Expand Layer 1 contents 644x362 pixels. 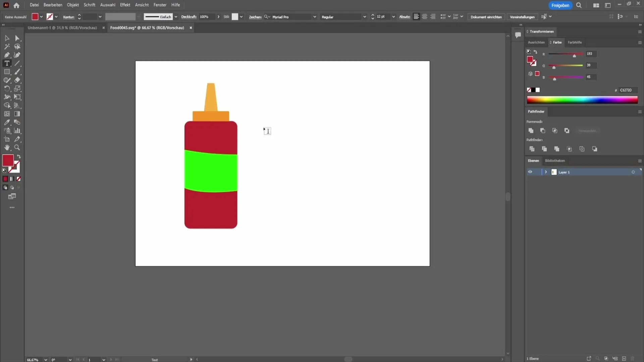tap(546, 172)
